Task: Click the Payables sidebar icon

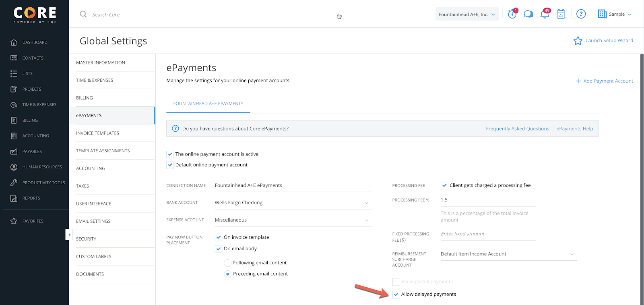Action: coord(14,151)
